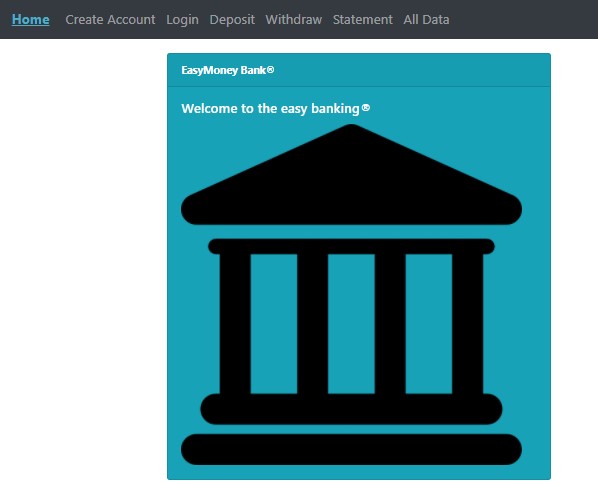The width and height of the screenshot is (598, 496).
Task: Click the third column from left of bank icon
Action: pos(390,323)
